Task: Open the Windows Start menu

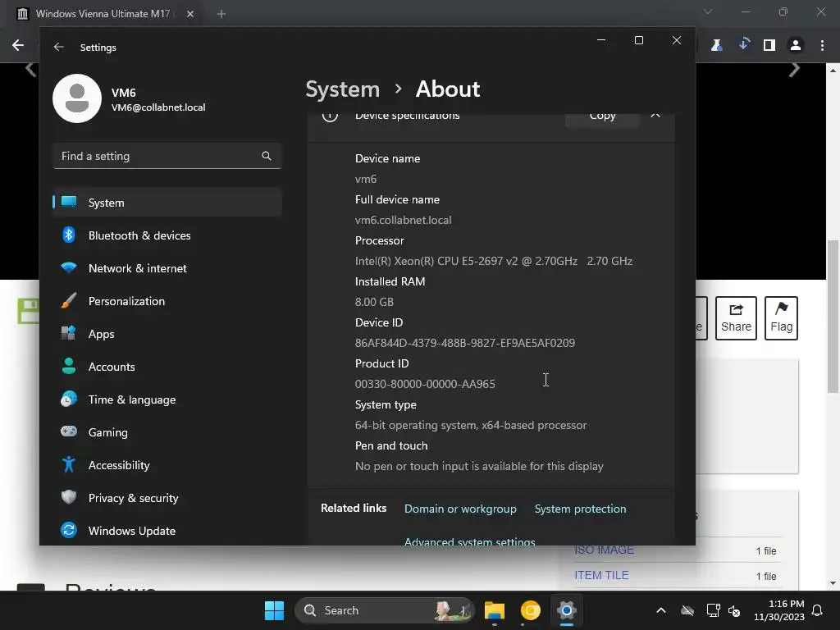Action: (x=274, y=610)
